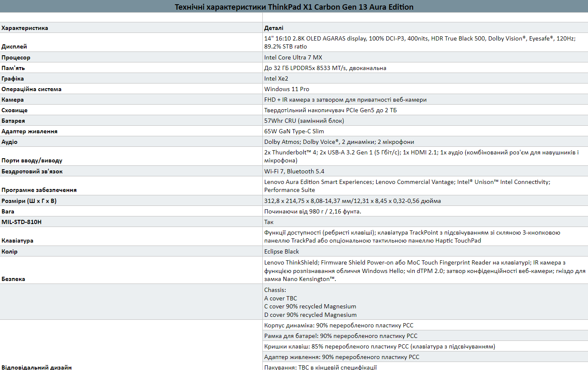
Task: Click the 'Wi-Fi 7, Bluetooth 5.4' cell
Action: pos(425,171)
